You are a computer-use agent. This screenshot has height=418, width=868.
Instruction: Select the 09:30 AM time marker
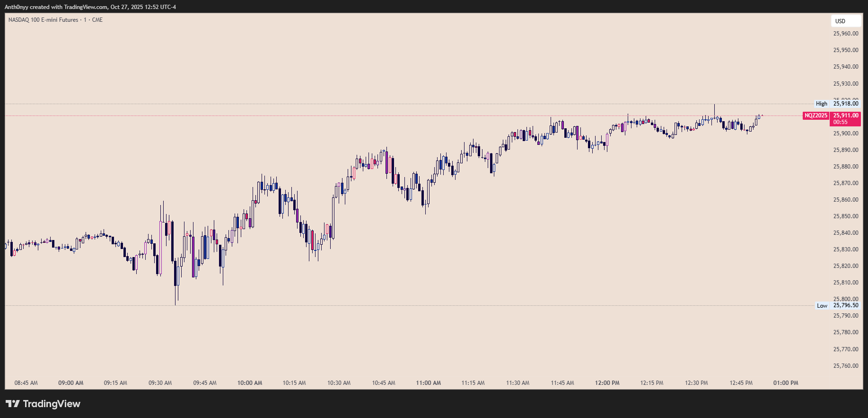[x=160, y=383]
